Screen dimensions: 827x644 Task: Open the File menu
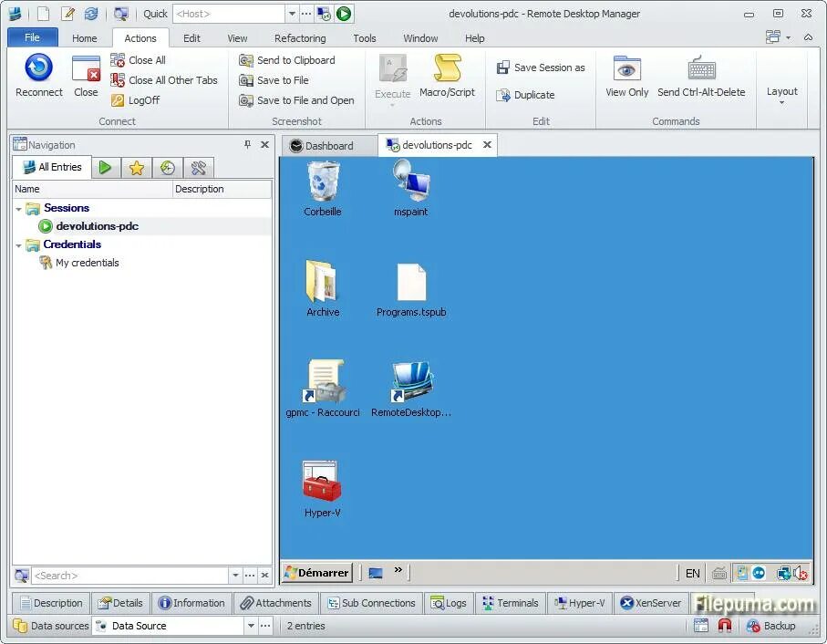pyautogui.click(x=32, y=37)
